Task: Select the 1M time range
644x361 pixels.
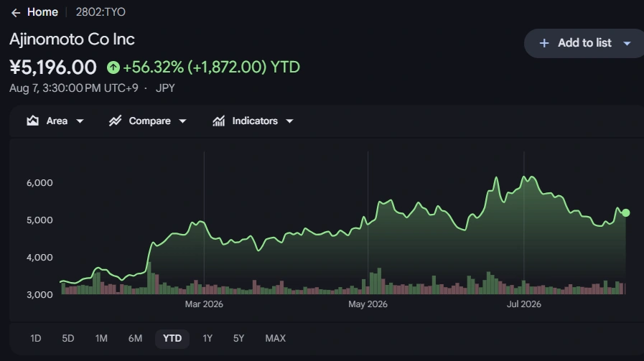Action: click(x=101, y=339)
